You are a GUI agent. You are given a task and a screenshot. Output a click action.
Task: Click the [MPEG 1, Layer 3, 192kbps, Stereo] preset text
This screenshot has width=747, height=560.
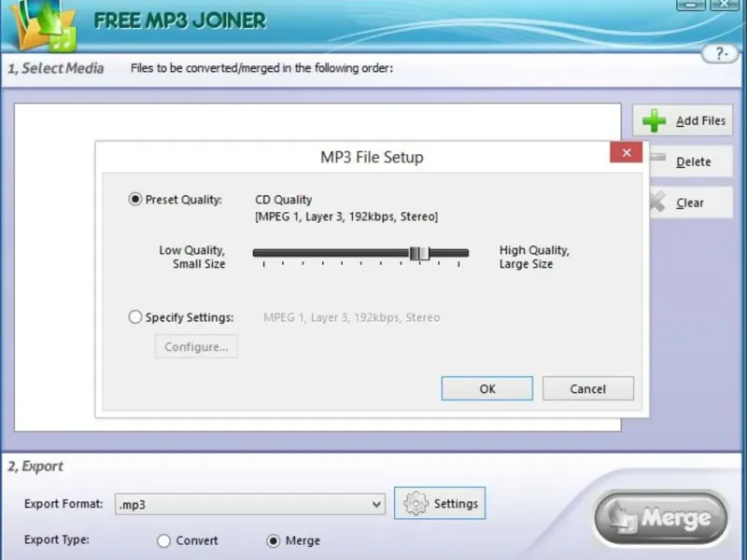(x=346, y=217)
